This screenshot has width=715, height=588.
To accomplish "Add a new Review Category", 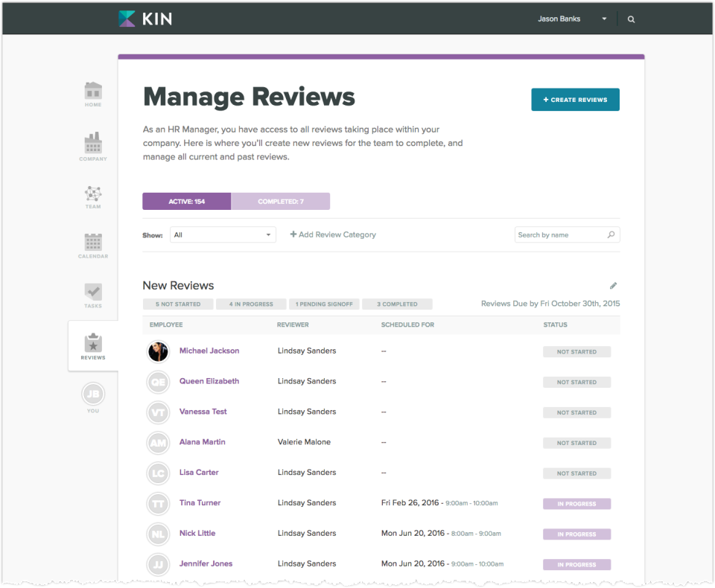I will click(x=332, y=234).
